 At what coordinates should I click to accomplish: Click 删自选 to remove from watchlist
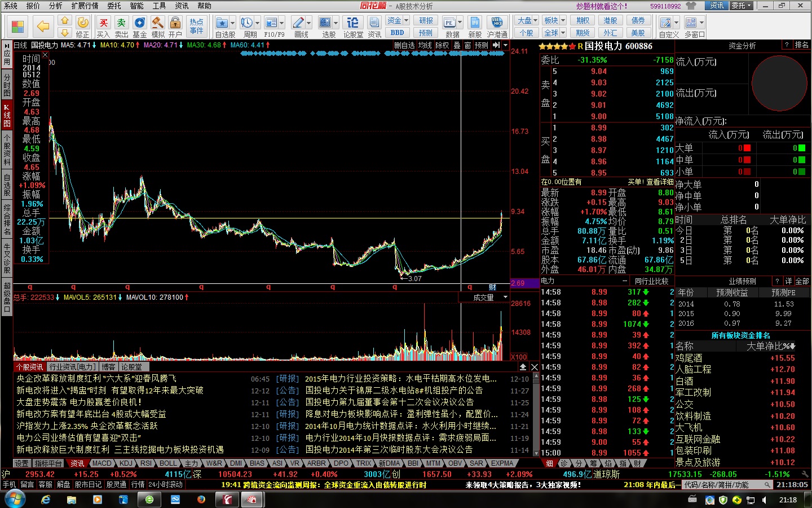pos(404,45)
